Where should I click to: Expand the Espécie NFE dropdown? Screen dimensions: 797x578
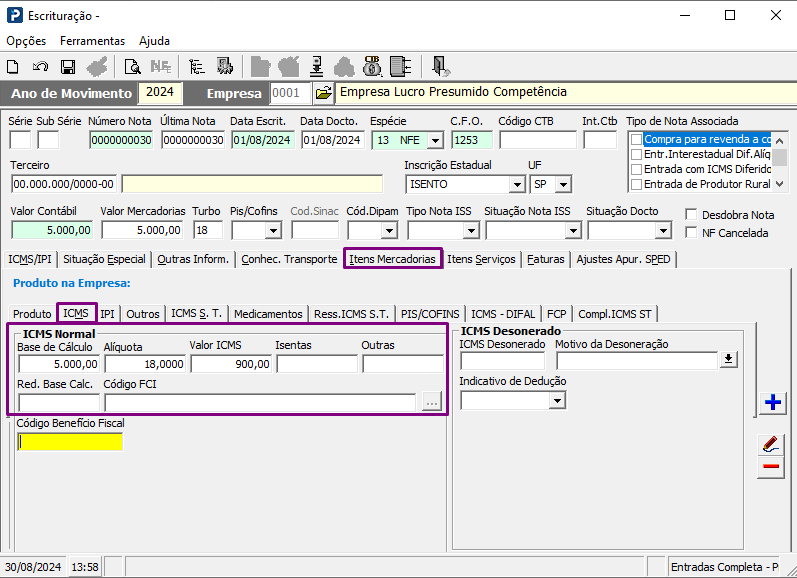click(x=434, y=141)
